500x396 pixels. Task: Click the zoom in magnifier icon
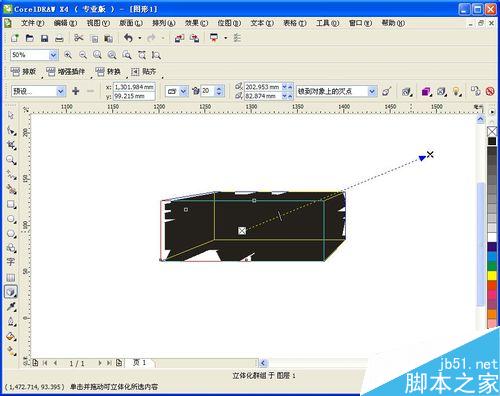(x=68, y=55)
